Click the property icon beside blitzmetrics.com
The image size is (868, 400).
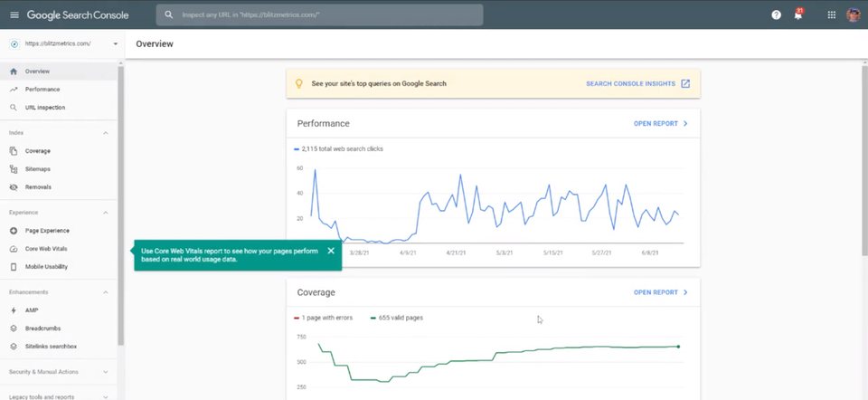click(14, 43)
